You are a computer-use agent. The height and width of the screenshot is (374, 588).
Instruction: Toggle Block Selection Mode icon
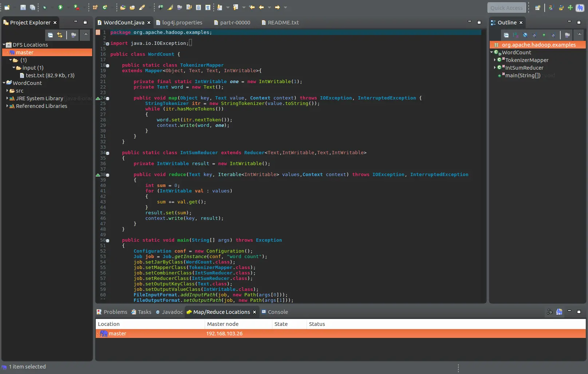click(x=198, y=7)
